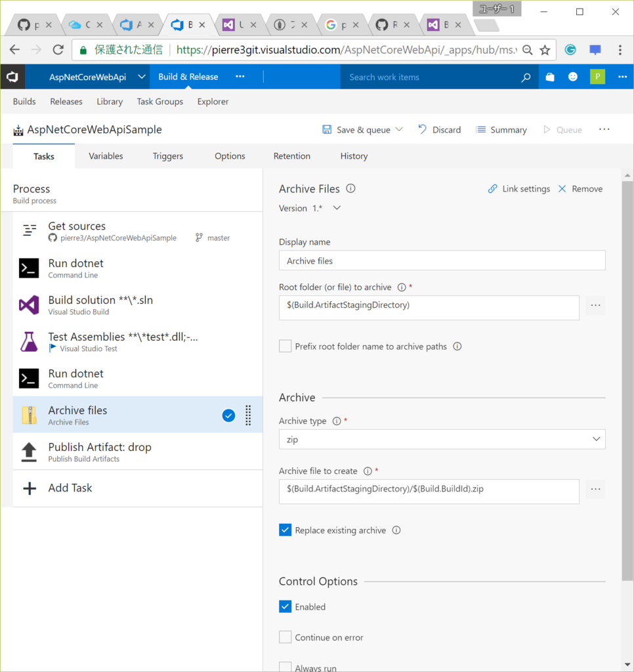Viewport: 634px width, 672px height.
Task: Click the plus icon for Add Task
Action: [29, 488]
